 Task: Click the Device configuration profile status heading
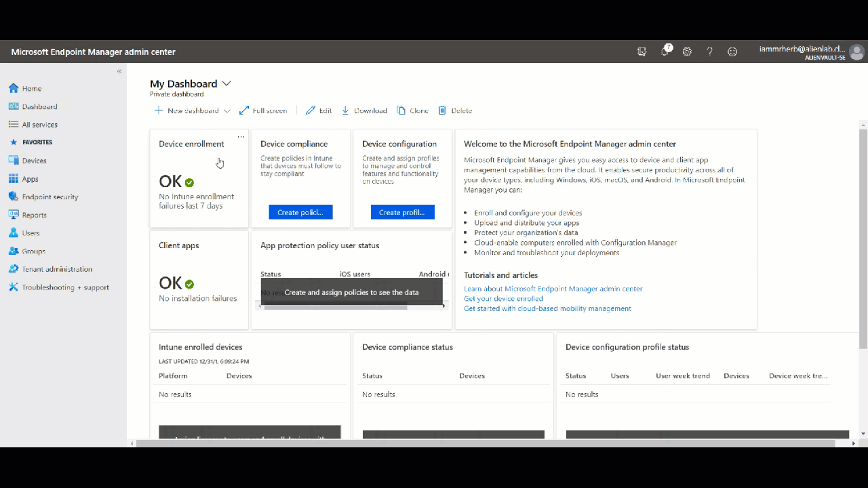tap(627, 347)
